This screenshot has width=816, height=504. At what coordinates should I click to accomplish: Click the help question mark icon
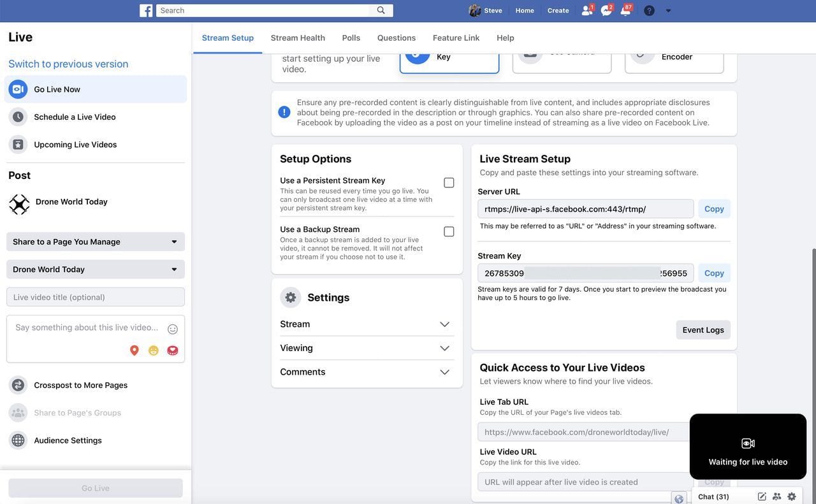(x=649, y=10)
